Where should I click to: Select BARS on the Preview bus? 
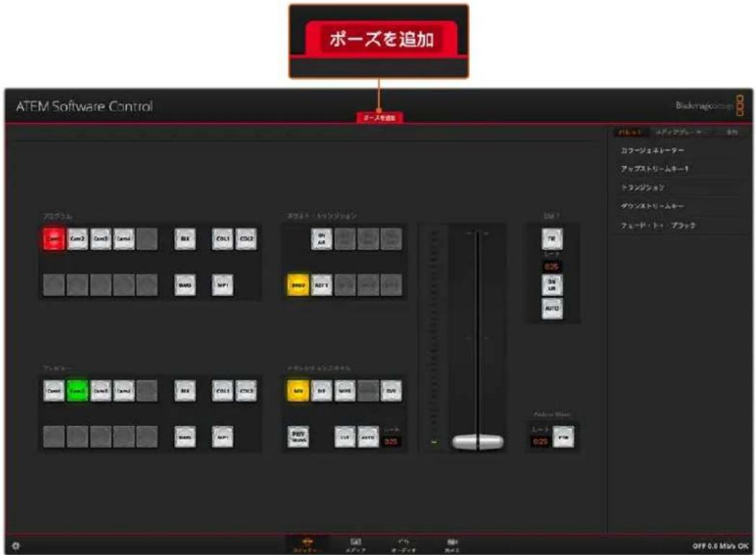point(185,437)
